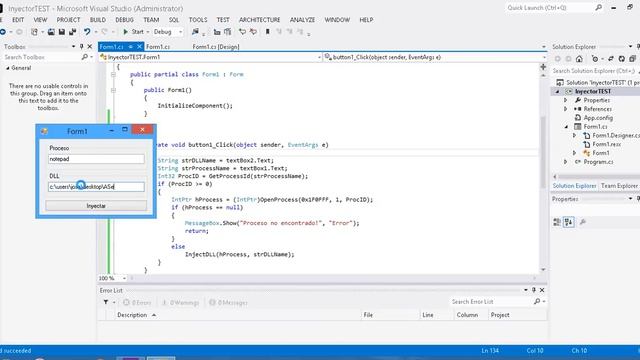
Task: Close the active Form1.cs tab
Action: [x=139, y=47]
